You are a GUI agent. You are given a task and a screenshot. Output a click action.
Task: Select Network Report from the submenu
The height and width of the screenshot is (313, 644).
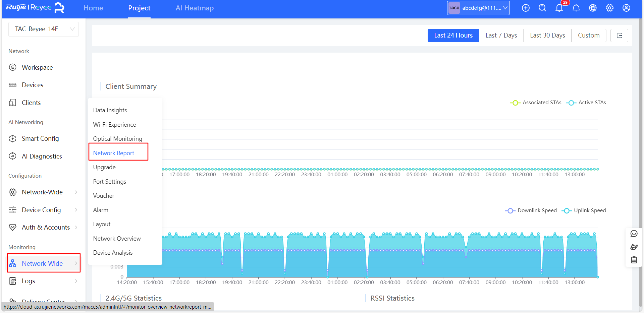click(x=114, y=153)
